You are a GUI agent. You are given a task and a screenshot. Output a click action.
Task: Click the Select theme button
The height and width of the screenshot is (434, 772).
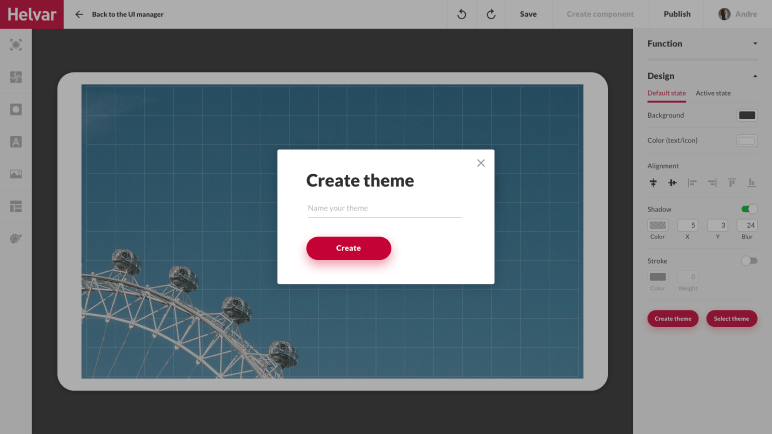[732, 319]
